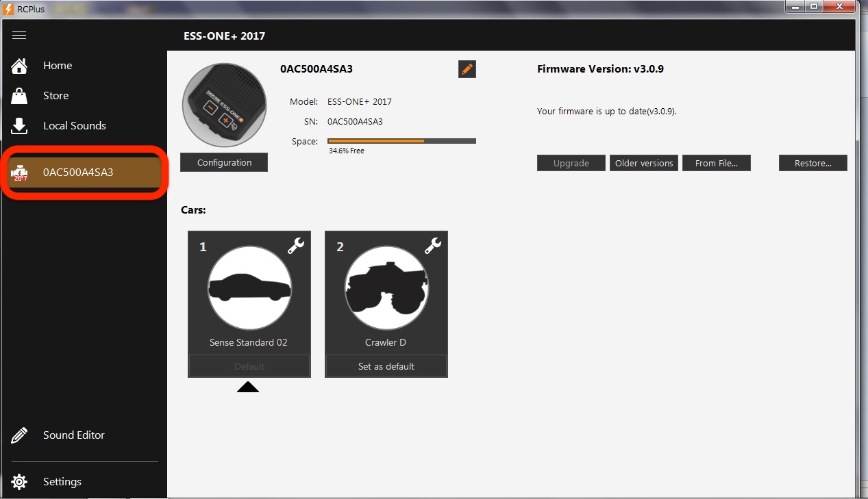
Task: Click the Upgrade firmware button
Action: coord(571,163)
